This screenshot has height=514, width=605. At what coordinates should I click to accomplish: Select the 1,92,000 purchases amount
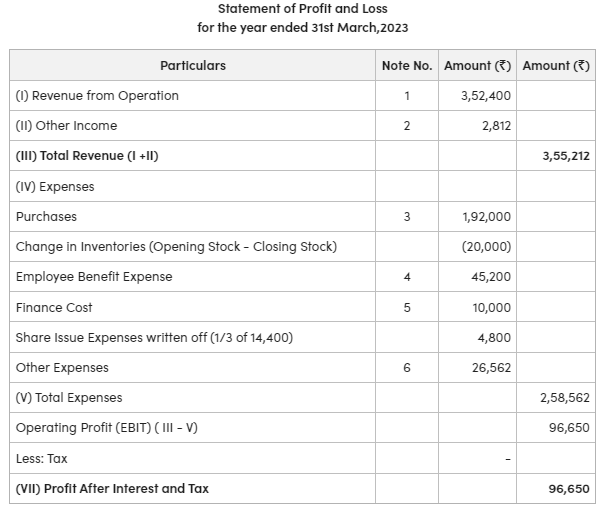click(x=487, y=216)
